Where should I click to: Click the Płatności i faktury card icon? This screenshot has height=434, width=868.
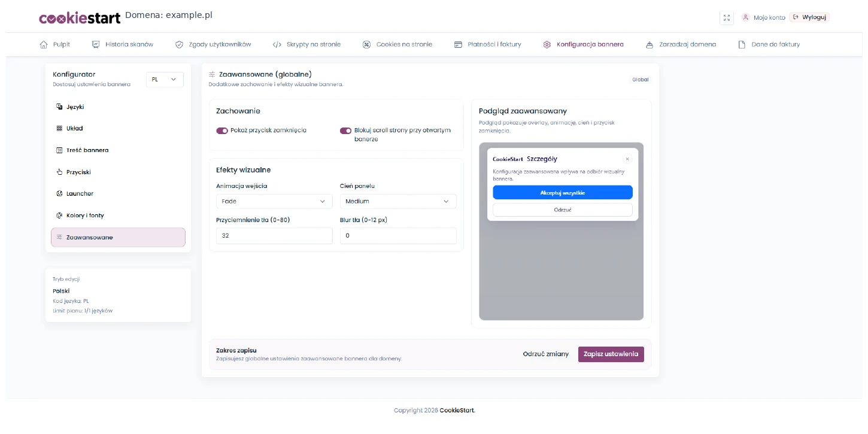[458, 44]
